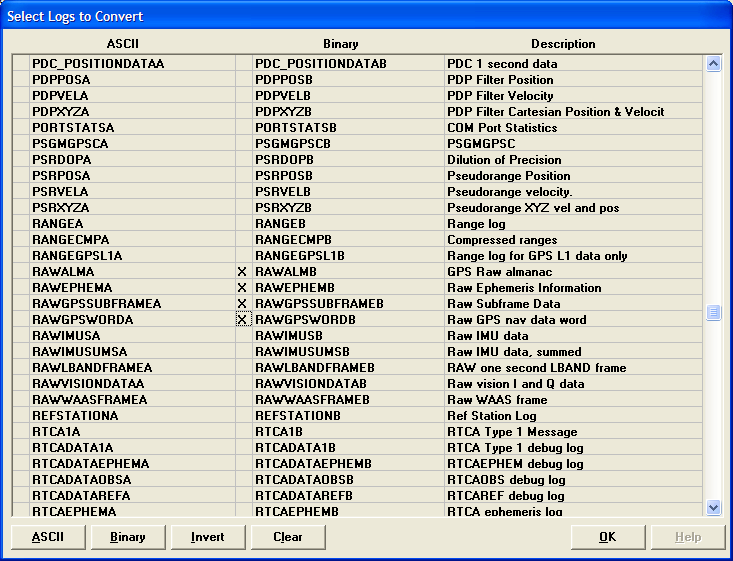733x561 pixels.
Task: Invert the current log selection
Action: (x=208, y=537)
